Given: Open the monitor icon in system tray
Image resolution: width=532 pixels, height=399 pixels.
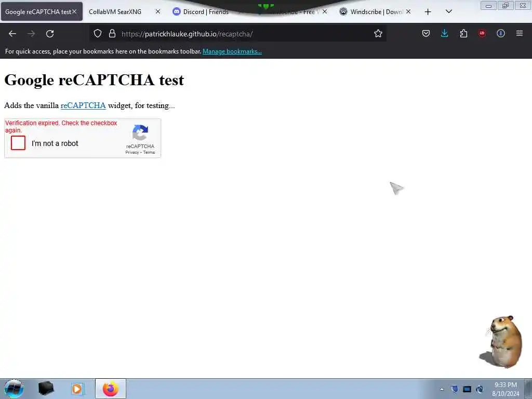Looking at the screenshot, I should click(467, 389).
